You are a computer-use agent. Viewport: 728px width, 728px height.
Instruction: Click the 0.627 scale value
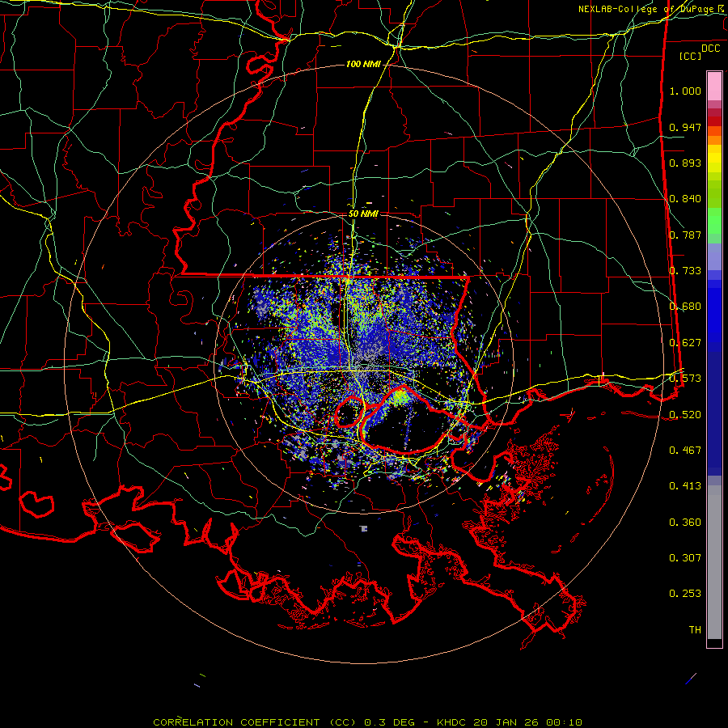point(685,343)
